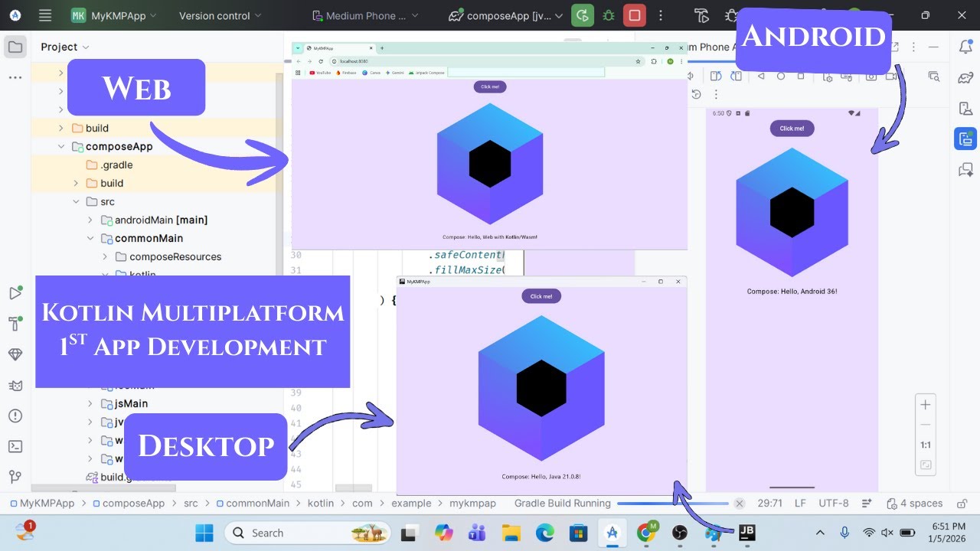The width and height of the screenshot is (980, 551).
Task: Click the Click me! button in the desktop MyKMPApp window
Action: (541, 296)
